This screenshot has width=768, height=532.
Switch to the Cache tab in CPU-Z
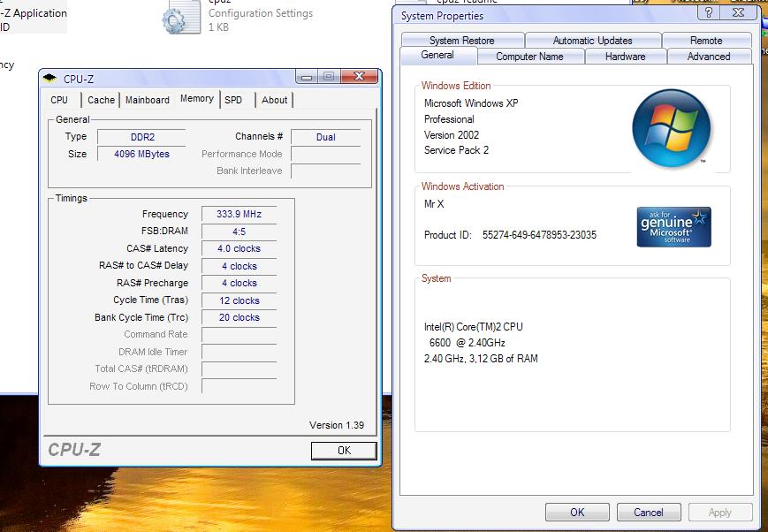tap(101, 100)
